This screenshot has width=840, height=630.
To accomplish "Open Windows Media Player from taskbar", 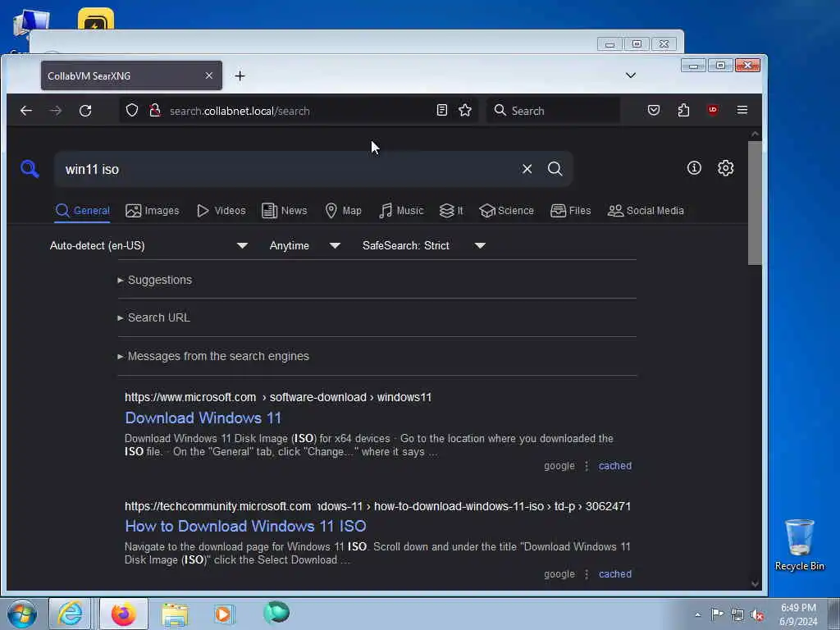I will [x=224, y=614].
